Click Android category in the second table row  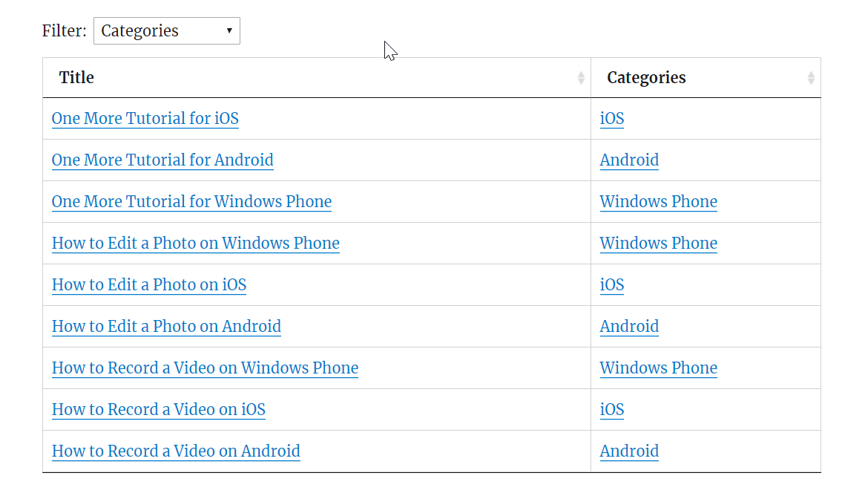(629, 160)
